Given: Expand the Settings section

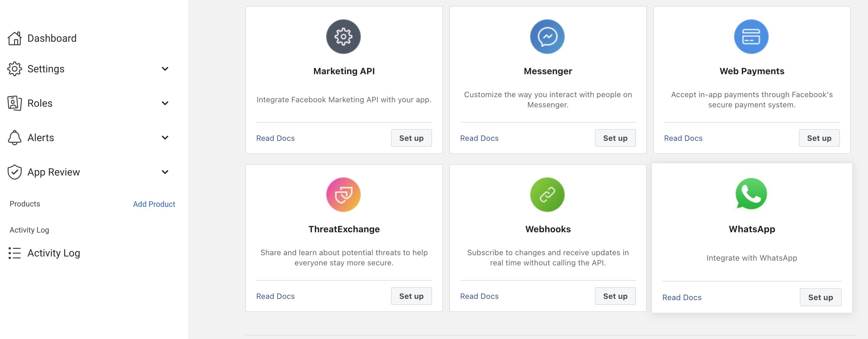Looking at the screenshot, I should coord(165,69).
